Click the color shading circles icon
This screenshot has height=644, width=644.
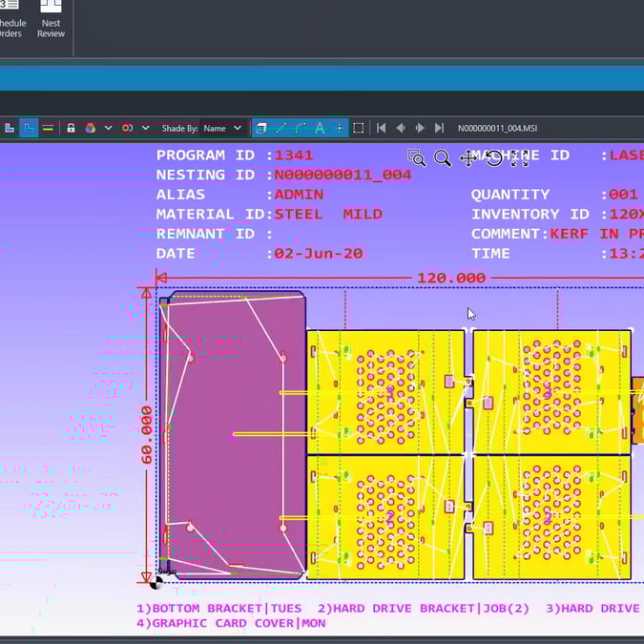coord(91,128)
